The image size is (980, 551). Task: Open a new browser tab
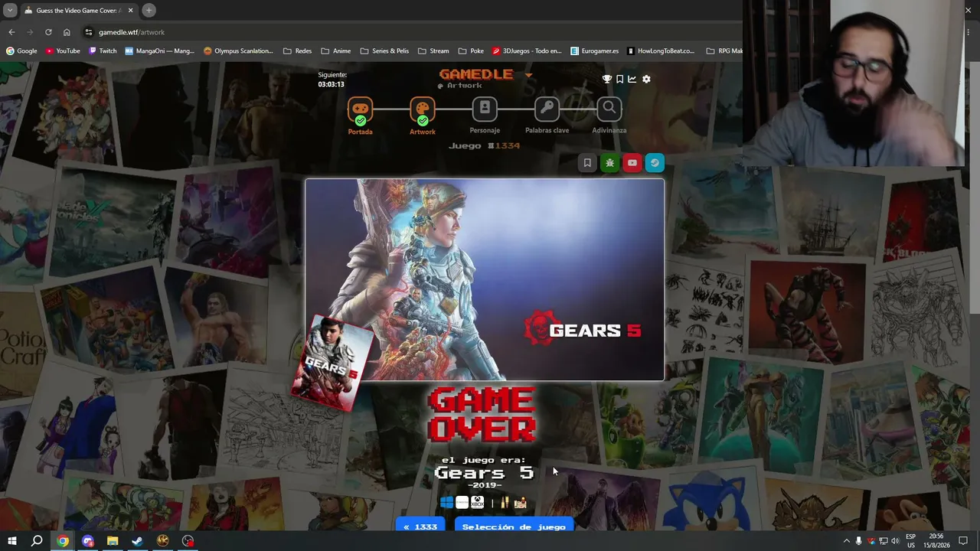pos(149,10)
